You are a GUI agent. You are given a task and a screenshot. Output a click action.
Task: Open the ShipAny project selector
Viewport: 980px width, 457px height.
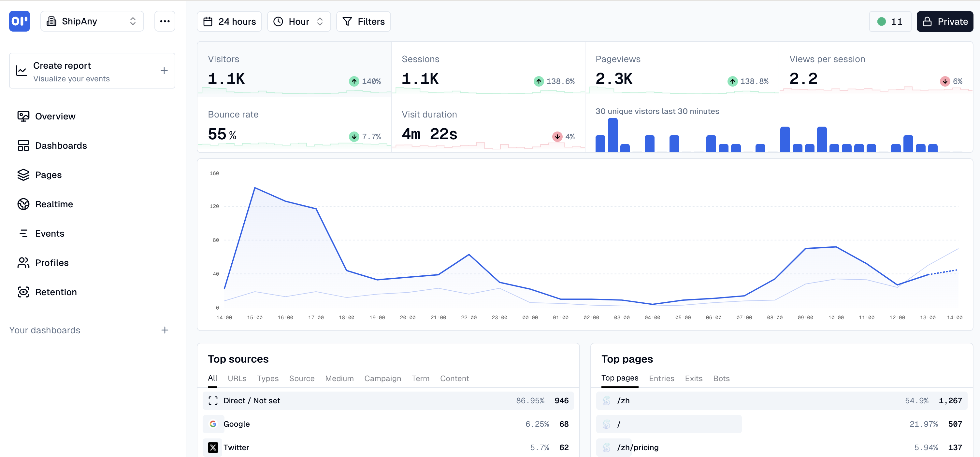pos(92,21)
